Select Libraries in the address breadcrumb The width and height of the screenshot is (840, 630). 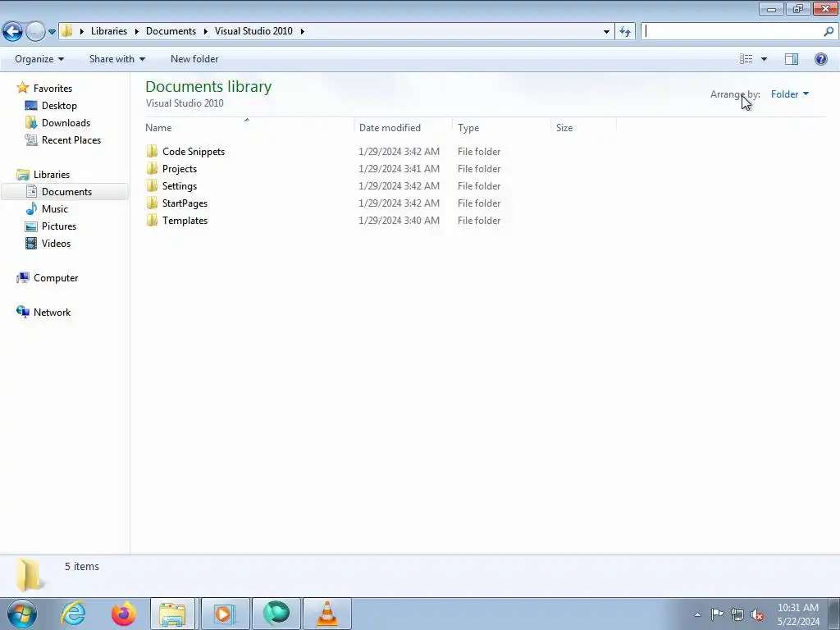pos(109,31)
